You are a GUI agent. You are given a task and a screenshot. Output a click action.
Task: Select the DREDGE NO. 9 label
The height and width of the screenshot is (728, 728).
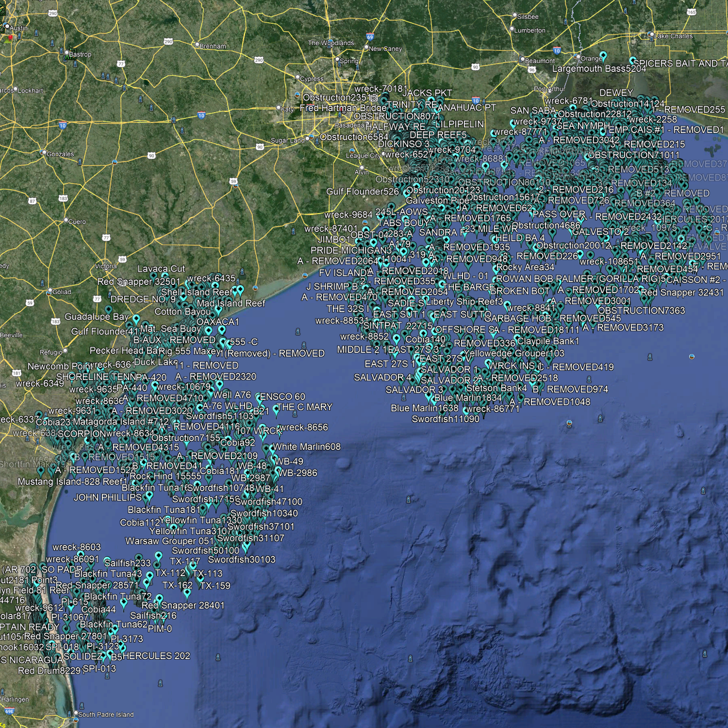coord(143,299)
